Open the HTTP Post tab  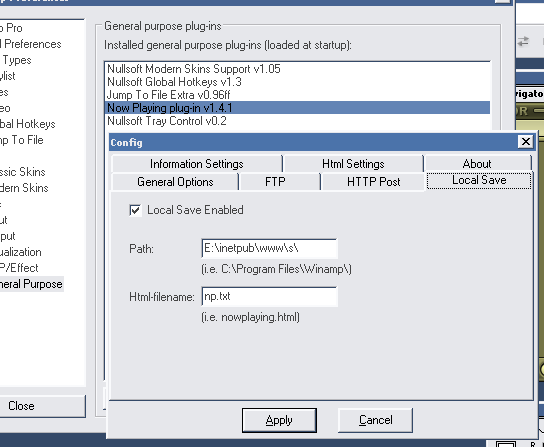(x=373, y=182)
